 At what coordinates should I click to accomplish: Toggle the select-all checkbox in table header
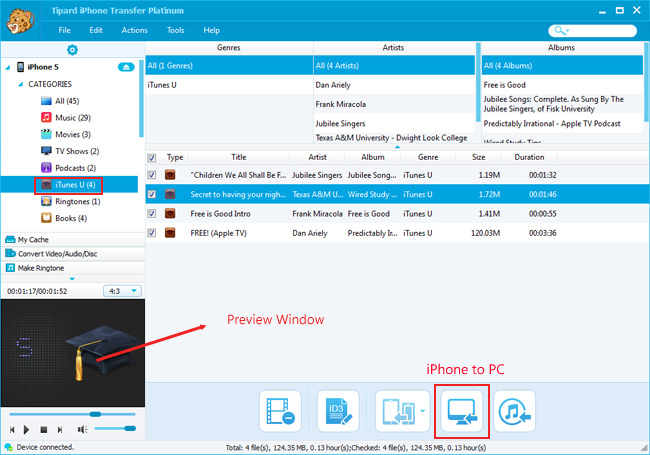point(152,158)
